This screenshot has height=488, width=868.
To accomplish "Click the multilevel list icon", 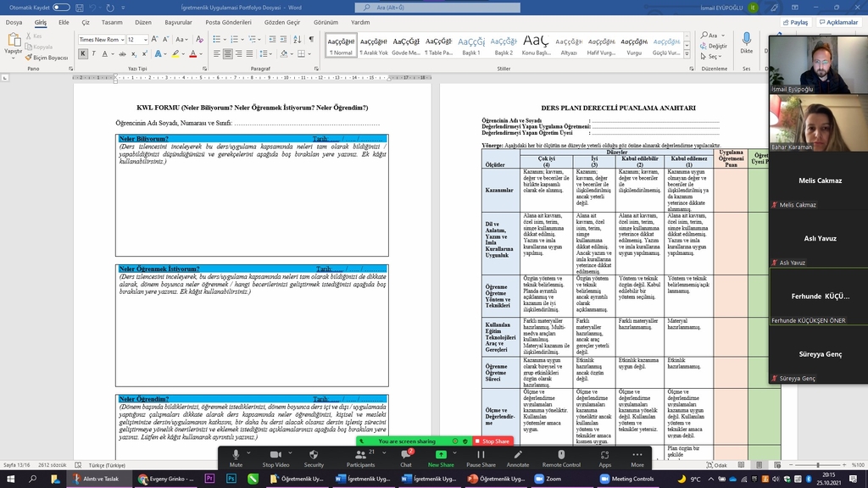I will [x=253, y=39].
